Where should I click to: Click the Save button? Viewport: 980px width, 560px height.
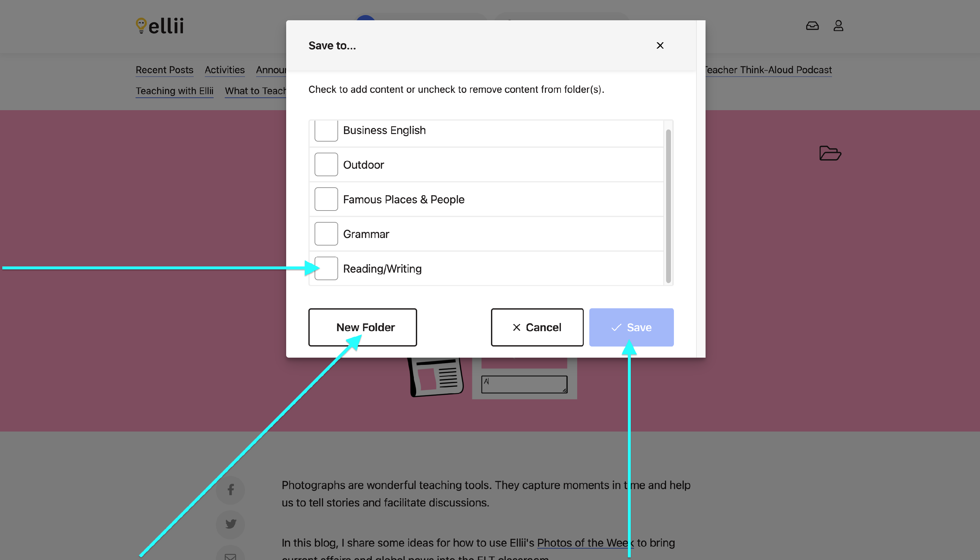pos(631,327)
